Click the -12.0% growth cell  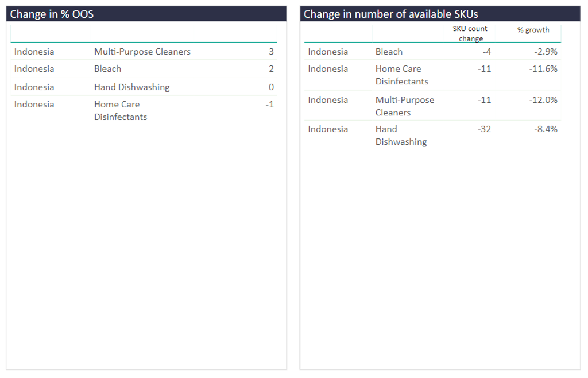click(543, 100)
